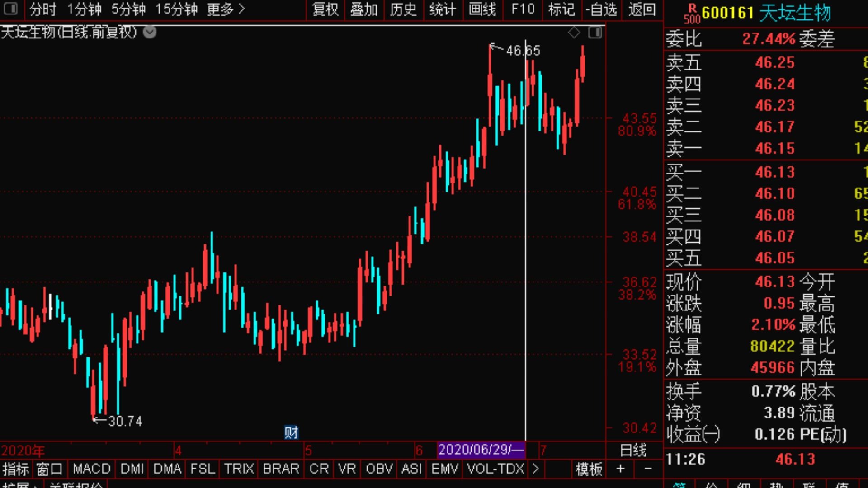Zoom out the chart with minus button
The width and height of the screenshot is (868, 488).
pyautogui.click(x=647, y=469)
